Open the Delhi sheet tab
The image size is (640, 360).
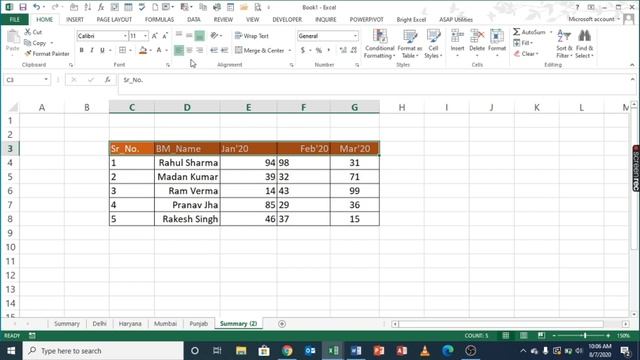(99, 324)
